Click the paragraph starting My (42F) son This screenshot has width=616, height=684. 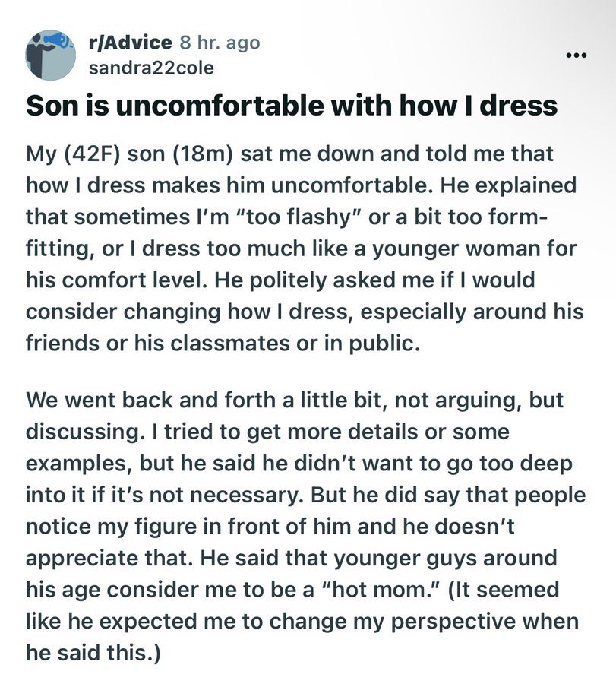pos(305,249)
